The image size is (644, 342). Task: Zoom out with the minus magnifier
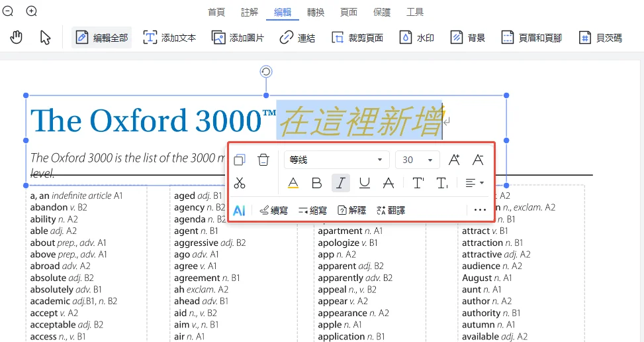click(x=8, y=11)
